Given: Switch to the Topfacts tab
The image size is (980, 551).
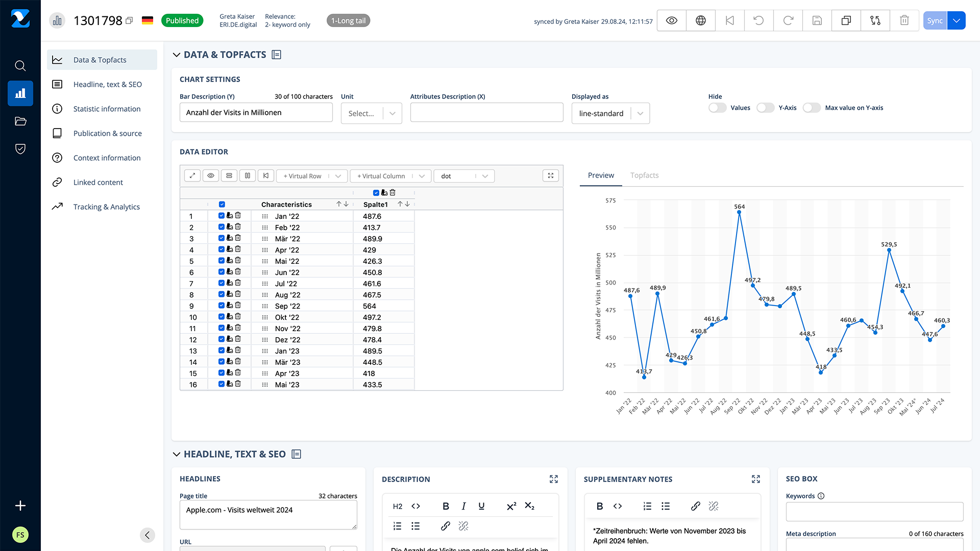Looking at the screenshot, I should [644, 175].
